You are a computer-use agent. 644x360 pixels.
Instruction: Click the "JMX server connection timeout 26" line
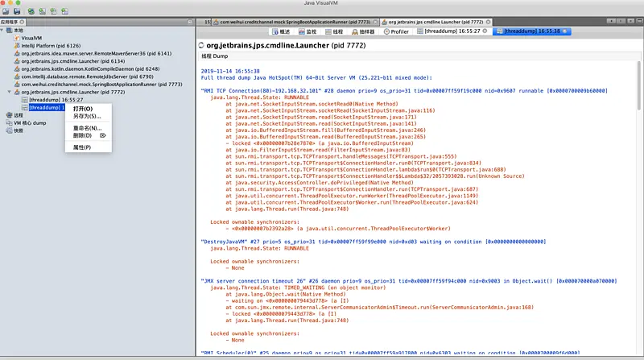pos(409,281)
